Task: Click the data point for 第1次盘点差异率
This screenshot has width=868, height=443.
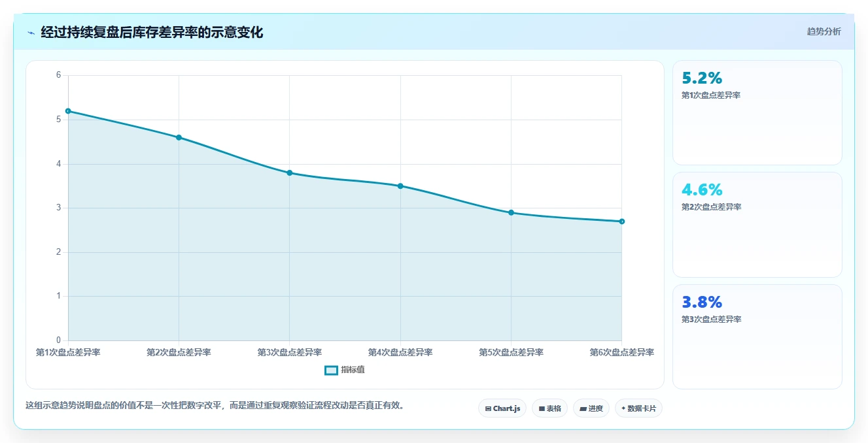Action: [x=68, y=111]
